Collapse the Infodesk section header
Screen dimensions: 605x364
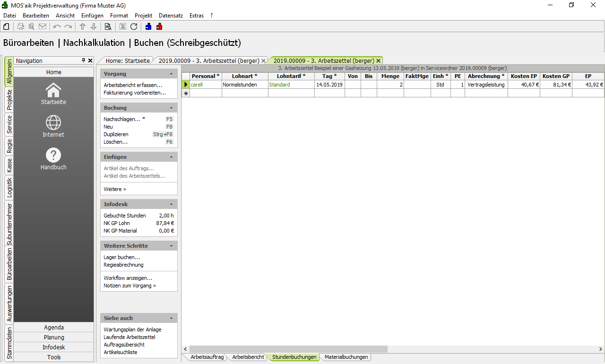coord(171,205)
